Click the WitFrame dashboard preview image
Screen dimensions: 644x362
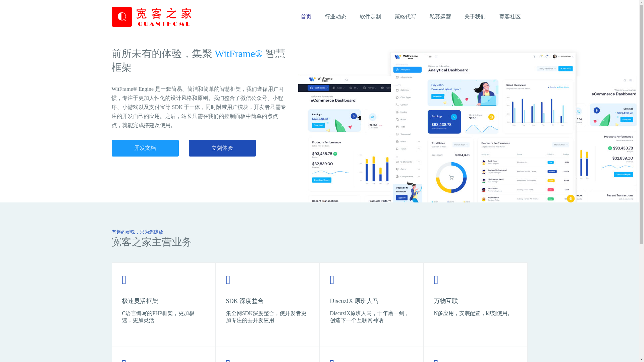(468, 127)
